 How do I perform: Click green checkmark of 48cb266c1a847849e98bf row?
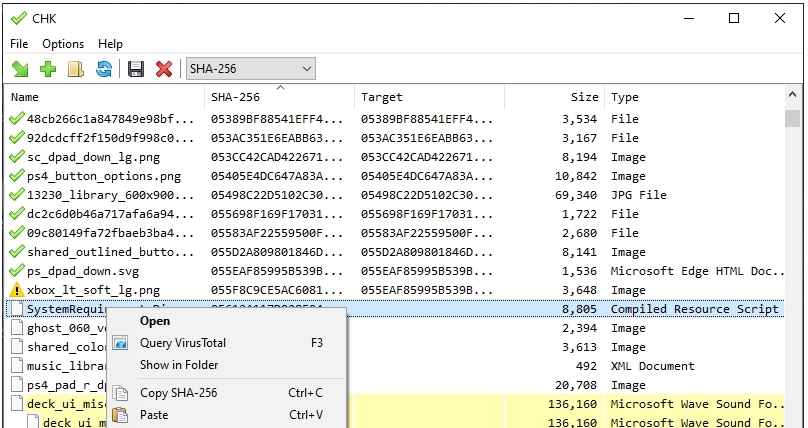(x=17, y=118)
